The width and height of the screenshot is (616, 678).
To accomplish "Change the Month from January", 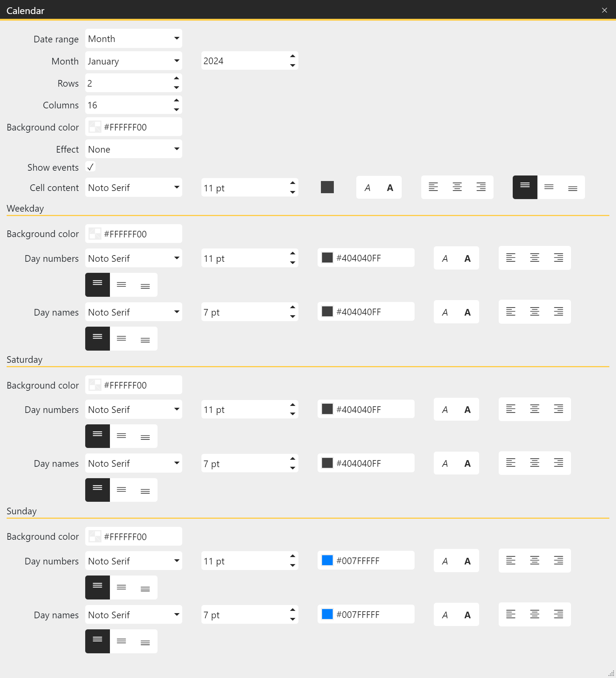I will coord(134,61).
